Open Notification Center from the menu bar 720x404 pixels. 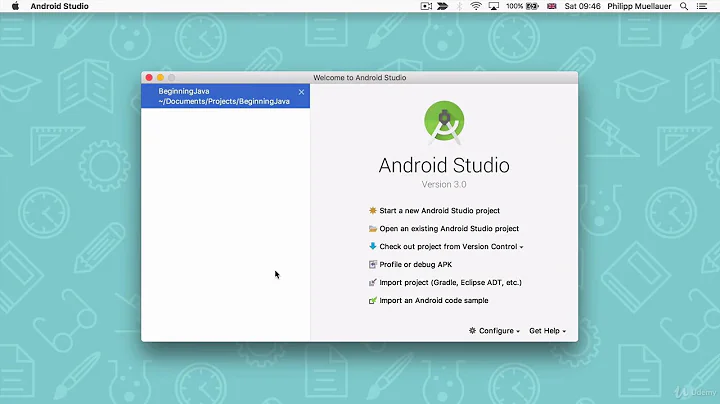(702, 6)
